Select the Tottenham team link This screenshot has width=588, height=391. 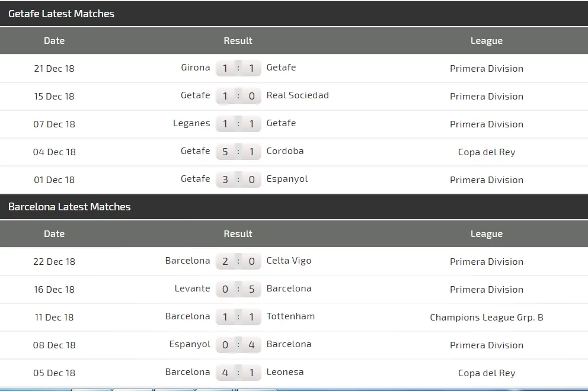click(x=290, y=316)
